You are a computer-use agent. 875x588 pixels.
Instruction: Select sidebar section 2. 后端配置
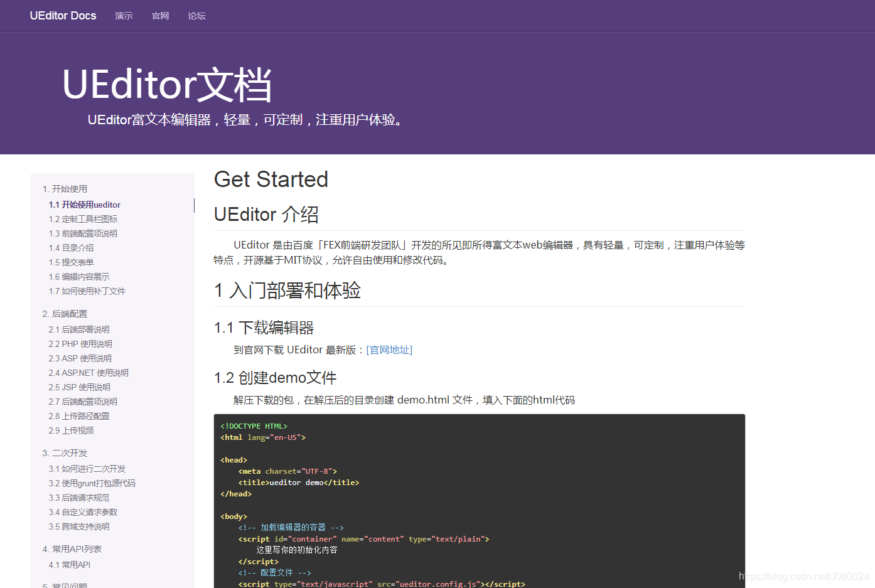click(65, 314)
